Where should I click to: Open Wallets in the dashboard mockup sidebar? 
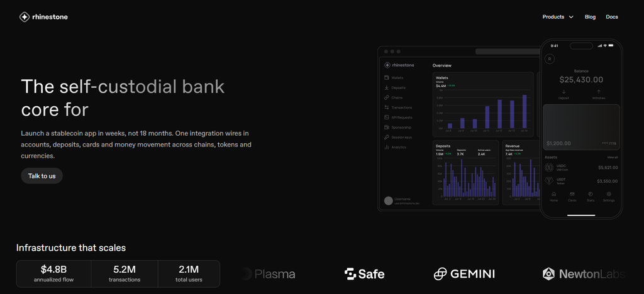[x=394, y=77]
